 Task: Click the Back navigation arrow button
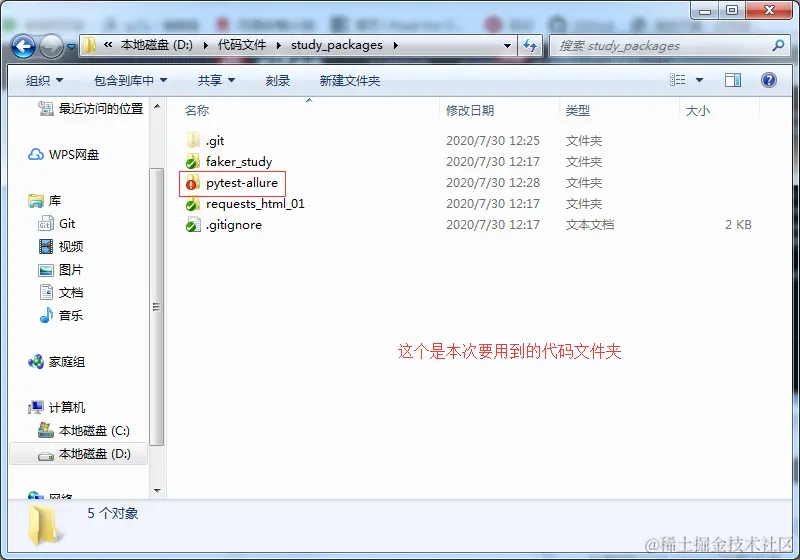pos(23,47)
